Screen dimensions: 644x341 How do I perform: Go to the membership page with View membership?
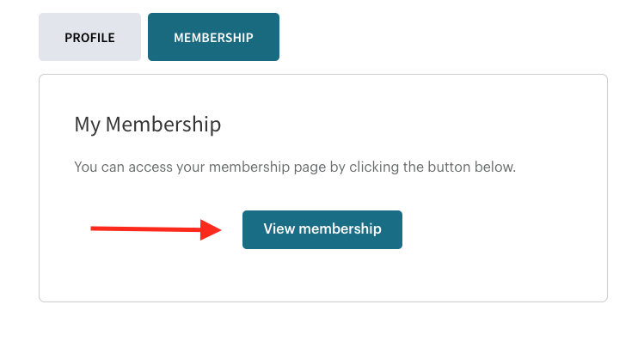pos(322,230)
